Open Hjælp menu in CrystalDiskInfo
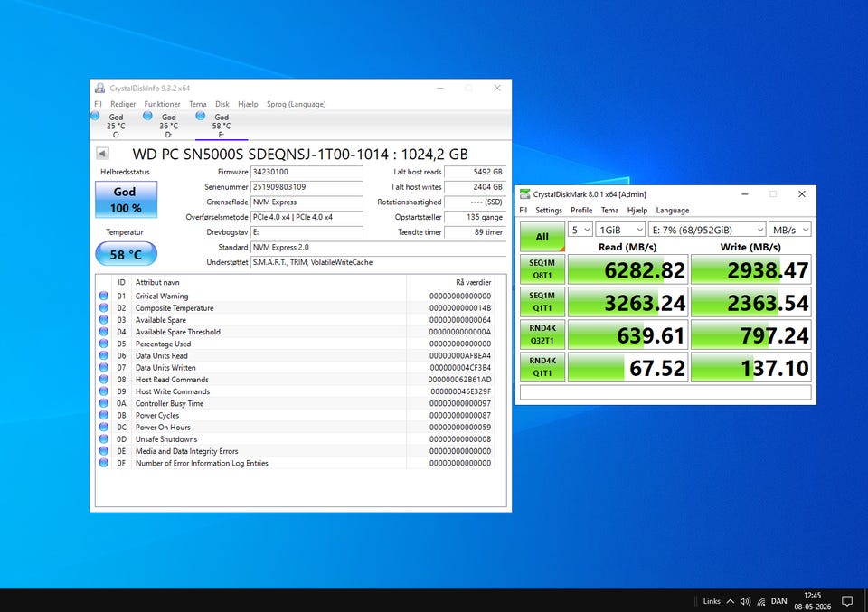This screenshot has width=868, height=612. point(248,104)
